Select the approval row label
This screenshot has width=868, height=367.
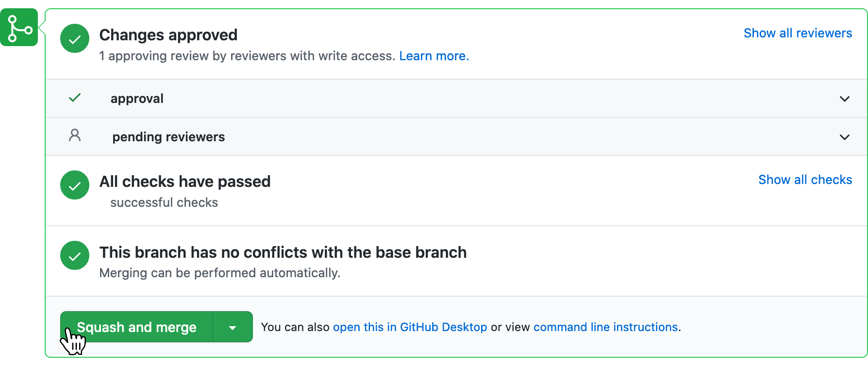[x=137, y=99]
